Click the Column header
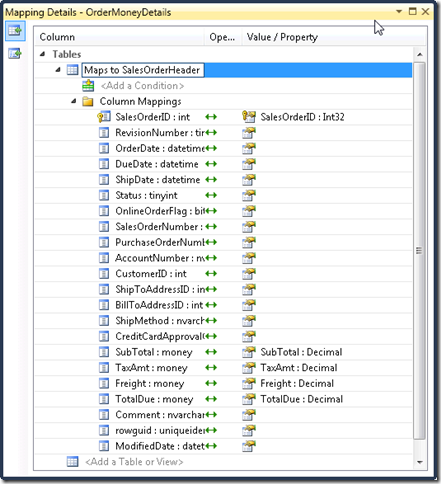The image size is (441, 484). pos(120,37)
